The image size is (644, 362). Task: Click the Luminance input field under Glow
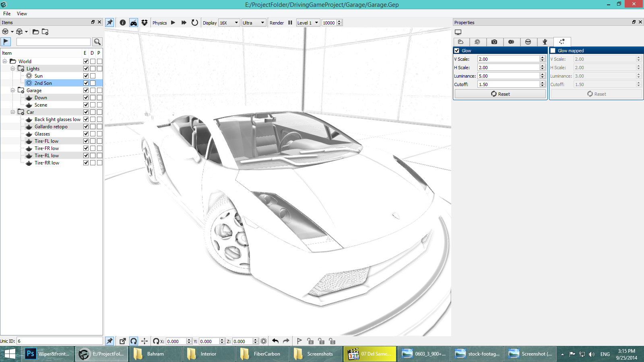(508, 76)
